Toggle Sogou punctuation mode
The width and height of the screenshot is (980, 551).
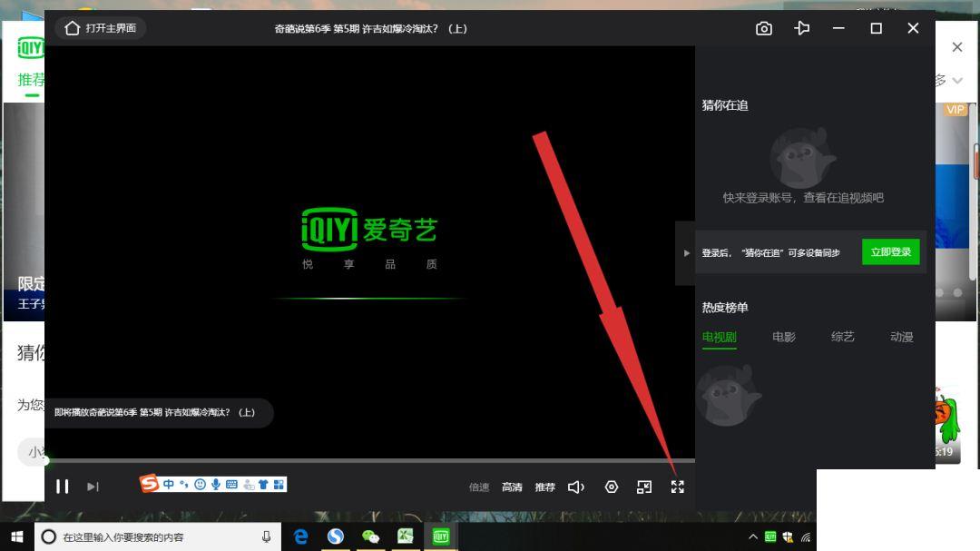tap(183, 484)
